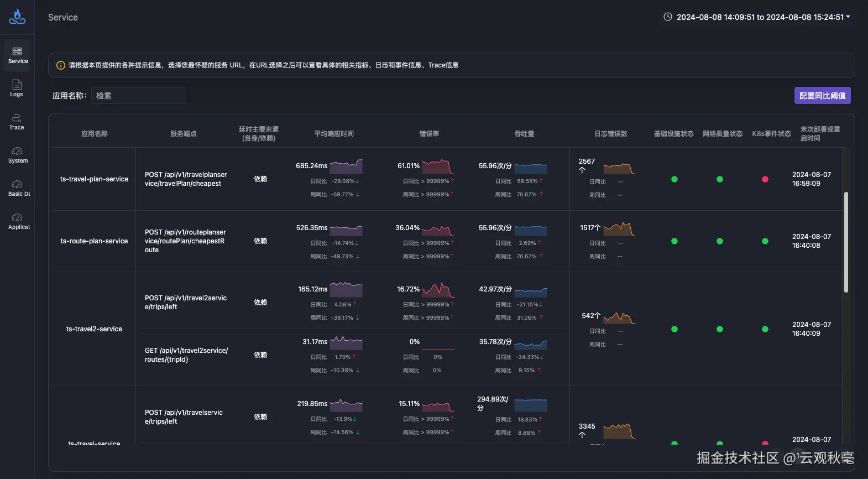This screenshot has width=868, height=479.
Task: Click the 配置同比阈值 button
Action: 822,96
